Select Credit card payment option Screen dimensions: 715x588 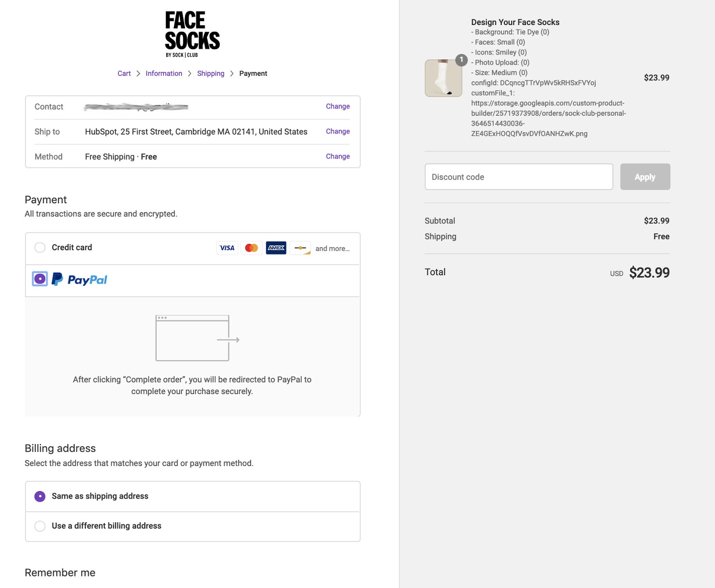[40, 248]
